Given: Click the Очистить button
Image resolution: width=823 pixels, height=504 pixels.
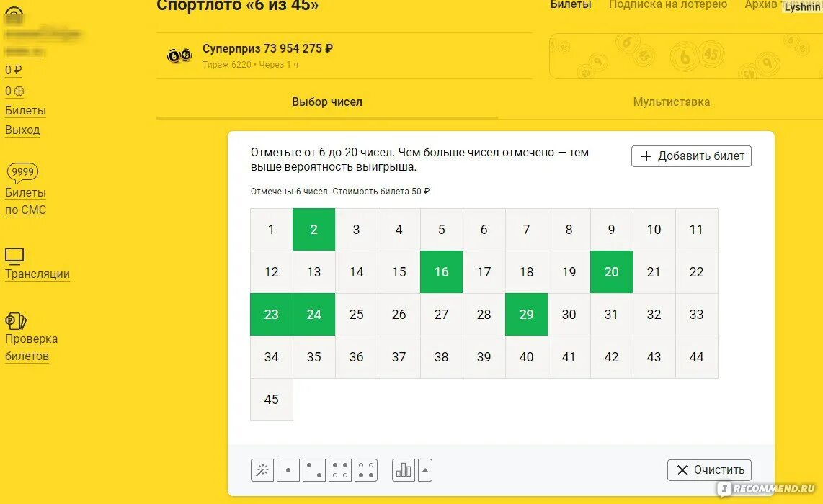Looking at the screenshot, I should [x=709, y=470].
